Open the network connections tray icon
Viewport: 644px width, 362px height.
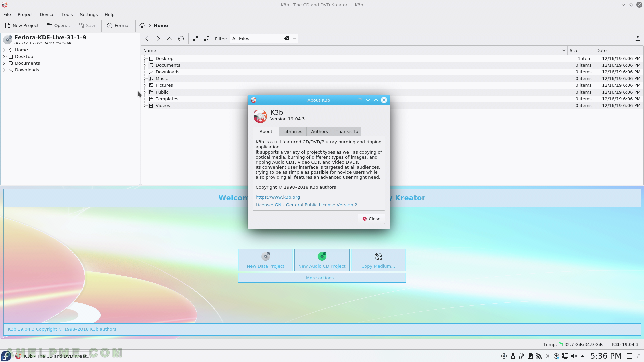[565, 356]
